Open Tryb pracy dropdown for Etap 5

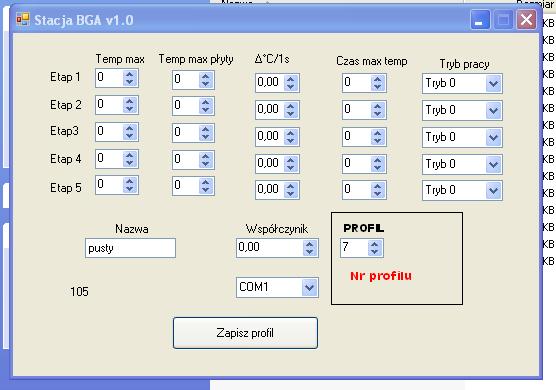[493, 191]
